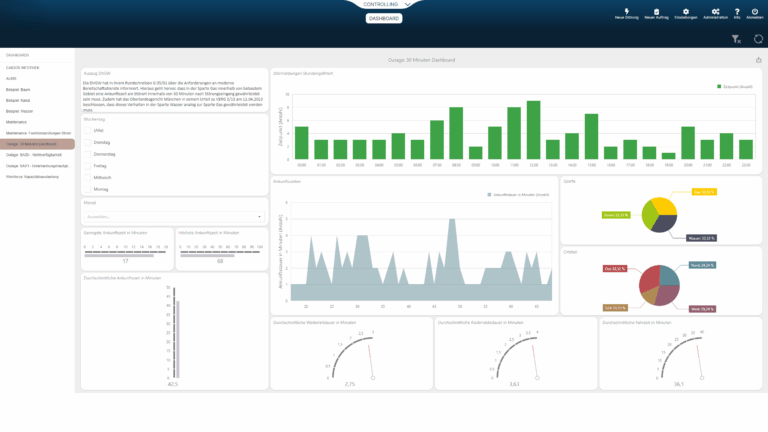The image size is (768, 432).
Task: Select the Strom label in Sparte pie
Action: click(x=616, y=215)
